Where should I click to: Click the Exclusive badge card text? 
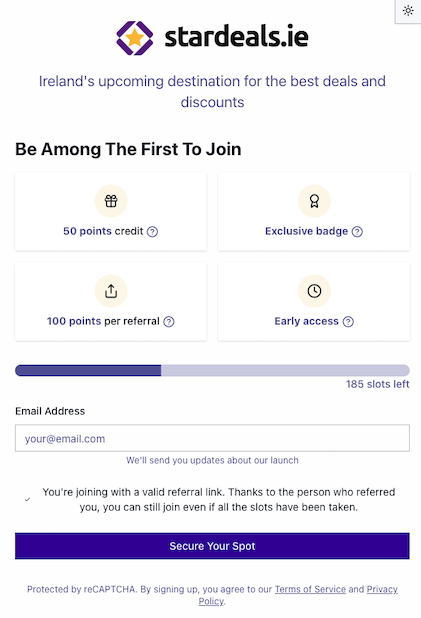tap(306, 231)
